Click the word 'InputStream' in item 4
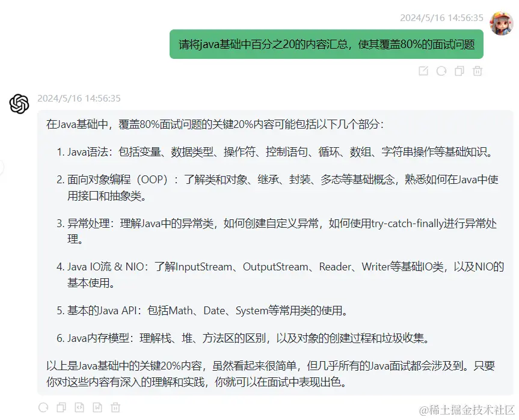Image resolution: width=519 pixels, height=420 pixels. [x=203, y=267]
